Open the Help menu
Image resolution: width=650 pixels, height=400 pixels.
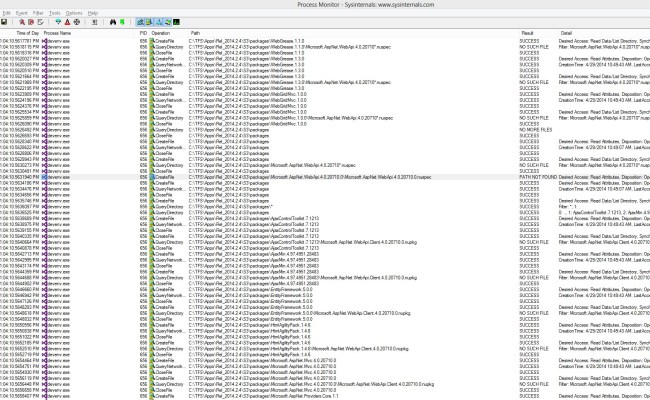[x=93, y=13]
